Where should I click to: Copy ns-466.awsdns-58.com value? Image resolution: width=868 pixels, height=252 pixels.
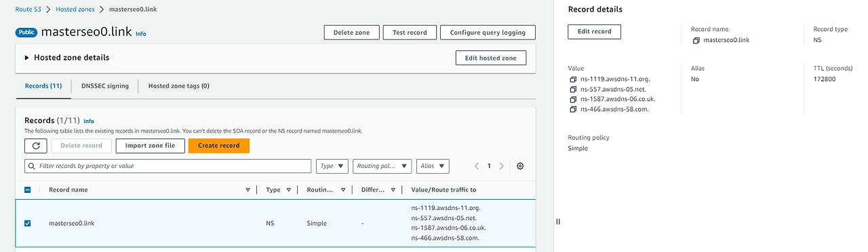click(574, 109)
